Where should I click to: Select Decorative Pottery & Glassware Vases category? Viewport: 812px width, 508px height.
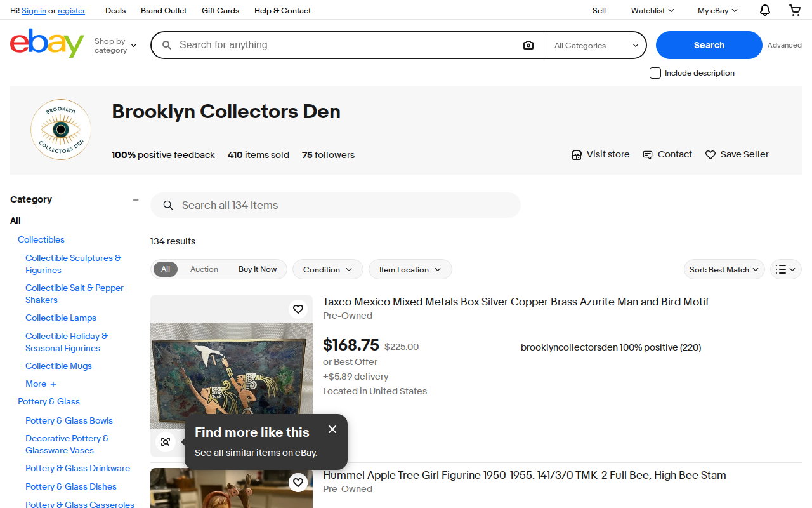coord(67,444)
